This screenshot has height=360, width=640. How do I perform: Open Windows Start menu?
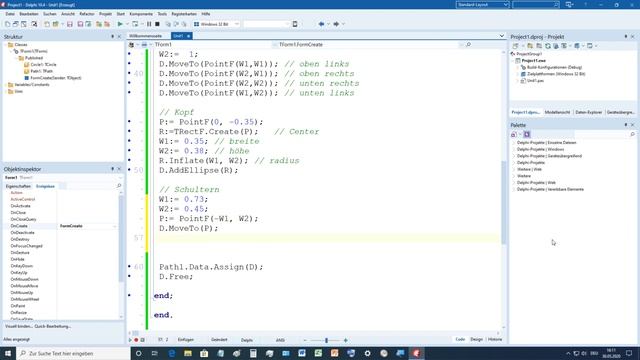point(8,353)
